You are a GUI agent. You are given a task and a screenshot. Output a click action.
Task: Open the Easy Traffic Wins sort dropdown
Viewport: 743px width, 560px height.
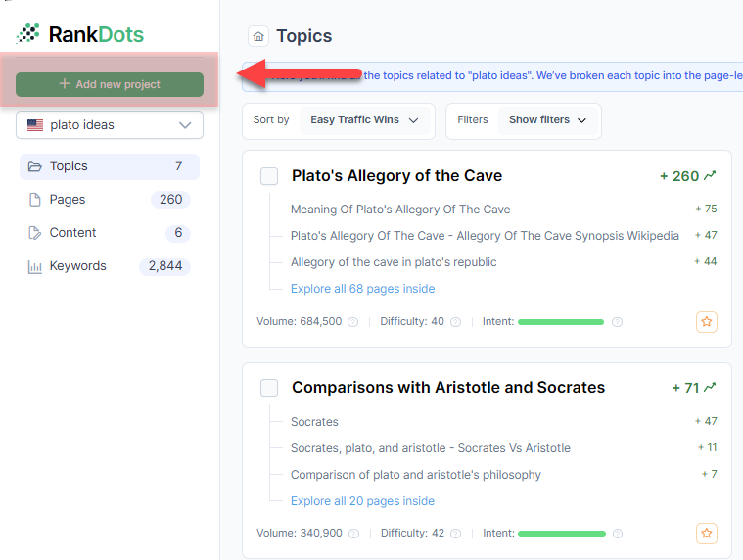(364, 120)
